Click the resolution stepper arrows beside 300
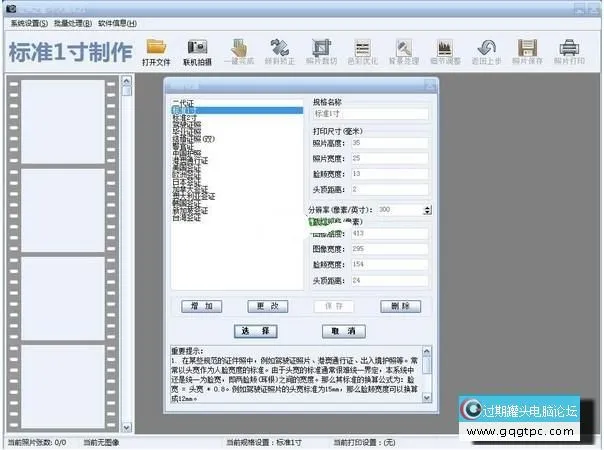 pyautogui.click(x=427, y=210)
